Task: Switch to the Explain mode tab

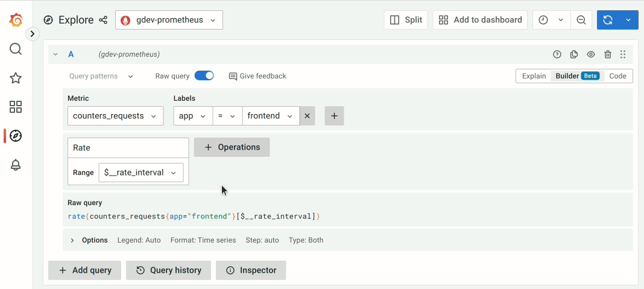Action: 534,76
